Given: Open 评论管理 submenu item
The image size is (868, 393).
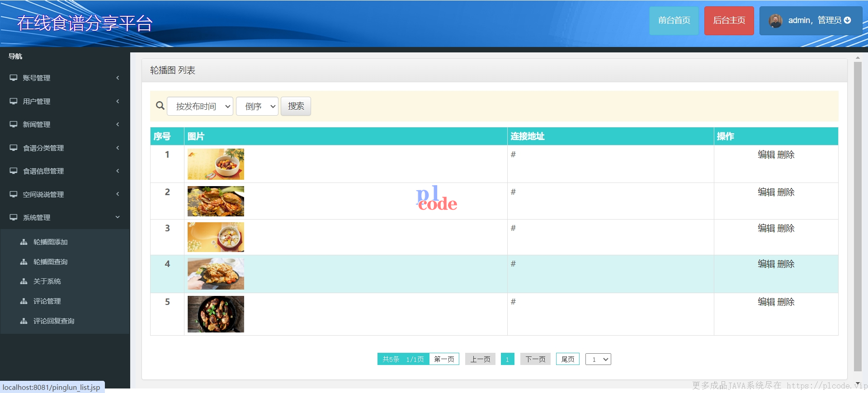Looking at the screenshot, I should [x=47, y=301].
